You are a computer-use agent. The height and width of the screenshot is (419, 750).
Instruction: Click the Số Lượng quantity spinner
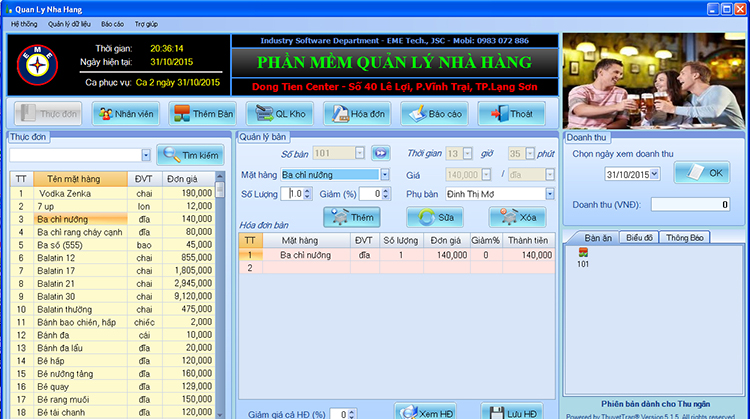click(295, 194)
